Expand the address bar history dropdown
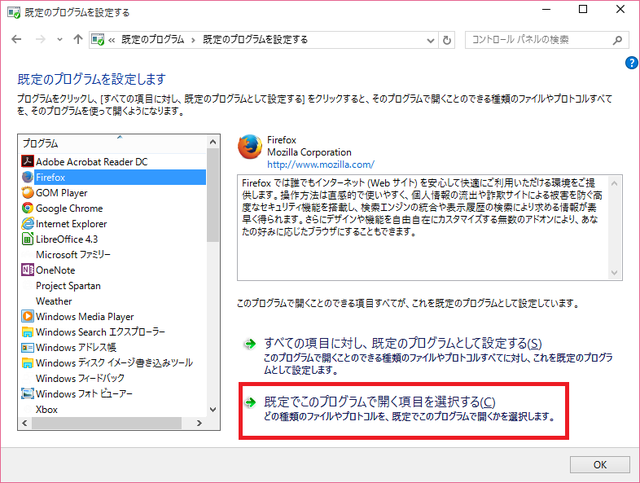Image resolution: width=640 pixels, height=483 pixels. [430, 40]
